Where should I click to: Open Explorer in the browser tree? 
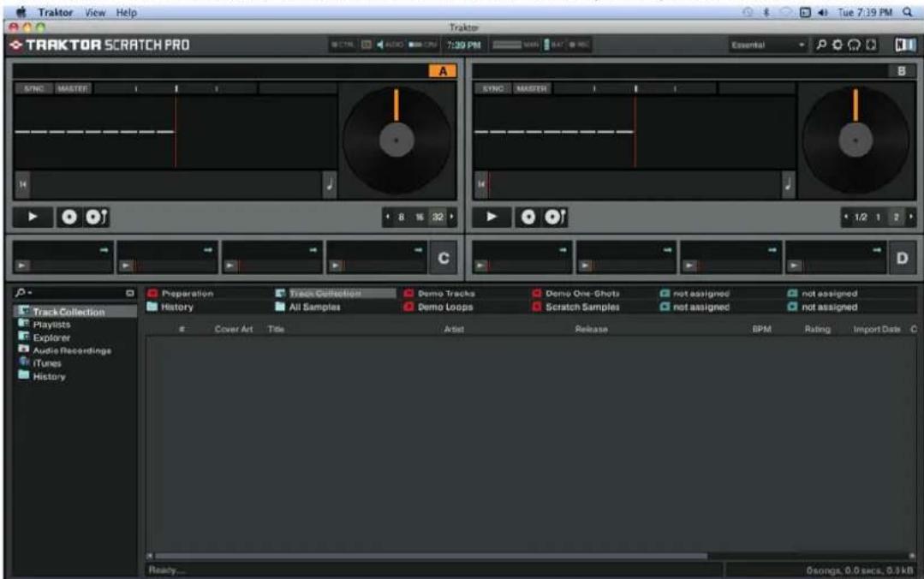tap(51, 337)
